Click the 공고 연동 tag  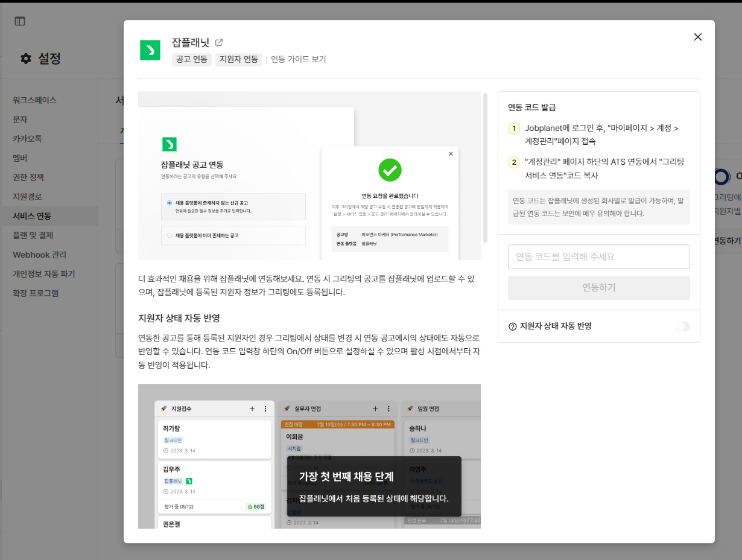coord(192,59)
